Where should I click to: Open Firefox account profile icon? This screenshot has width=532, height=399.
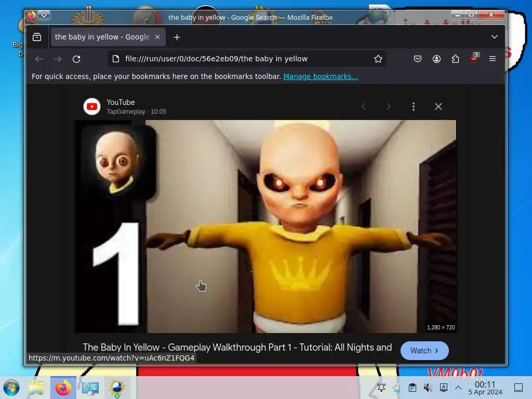coord(436,59)
